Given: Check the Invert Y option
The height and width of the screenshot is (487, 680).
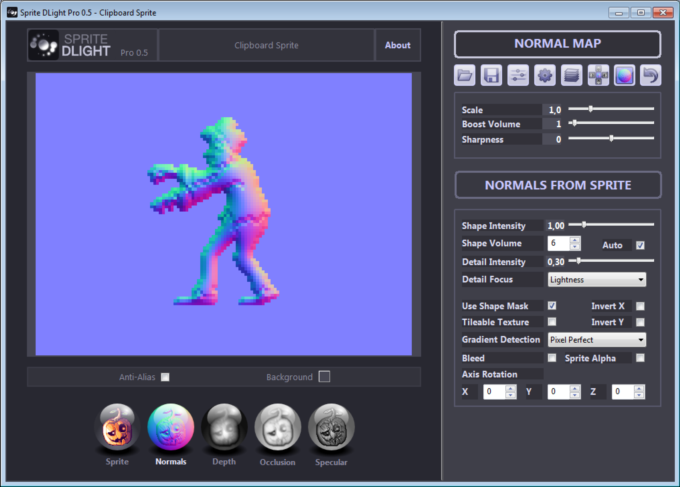Looking at the screenshot, I should pos(640,322).
